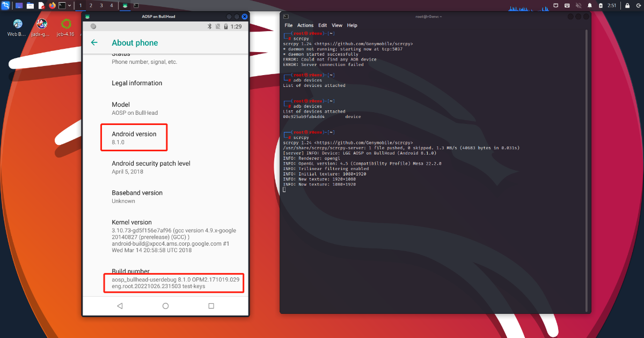Open the File menu in terminal
The width and height of the screenshot is (644, 338).
coord(289,25)
